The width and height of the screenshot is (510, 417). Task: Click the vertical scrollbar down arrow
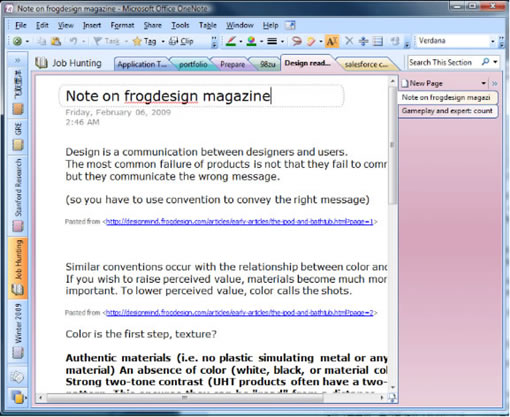[x=392, y=387]
